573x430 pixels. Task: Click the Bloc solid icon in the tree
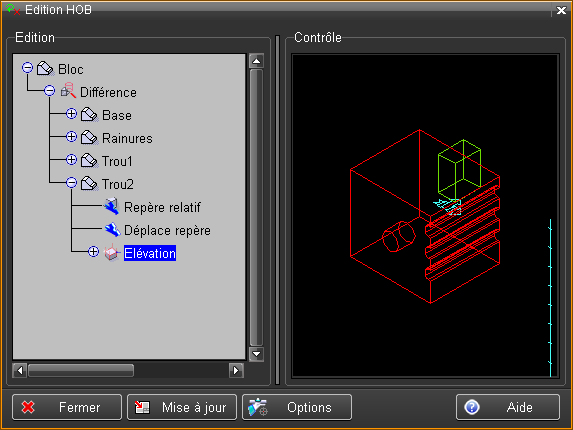click(x=46, y=69)
